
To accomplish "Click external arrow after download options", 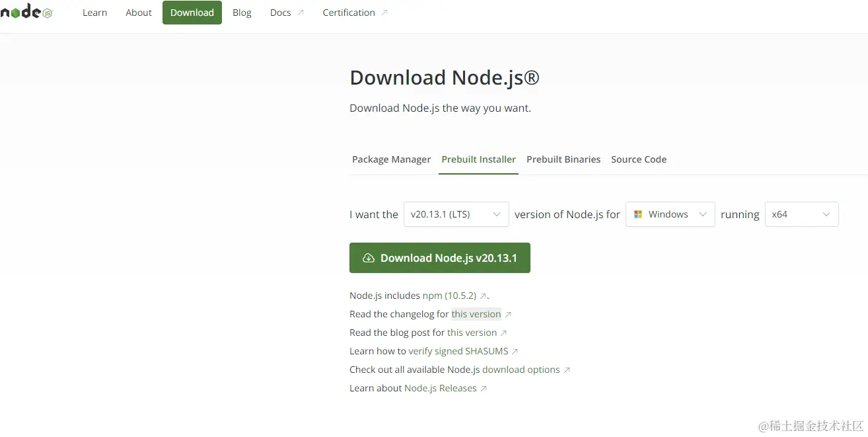I will tap(567, 370).
